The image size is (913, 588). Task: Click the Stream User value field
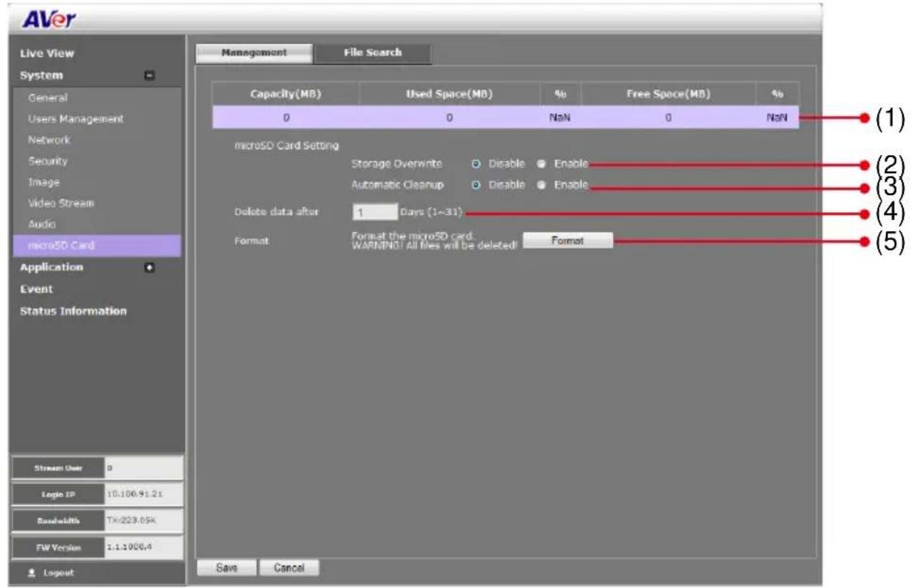(144, 468)
